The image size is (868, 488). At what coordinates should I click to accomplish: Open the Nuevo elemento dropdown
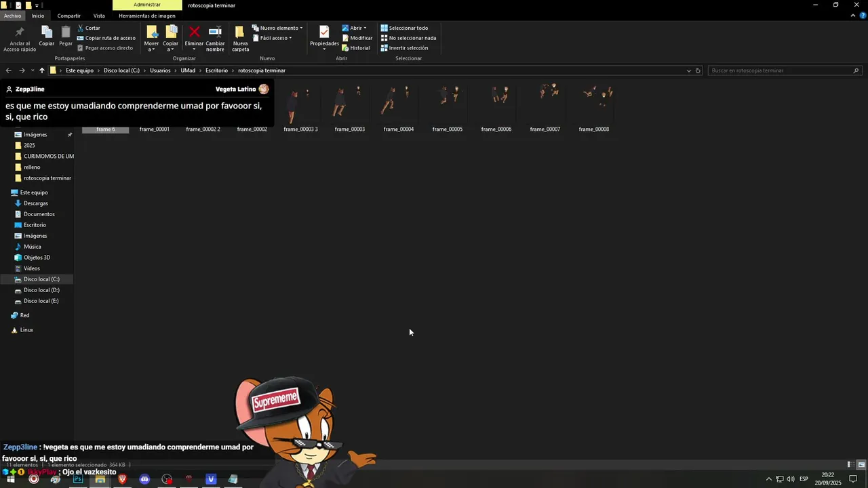(277, 28)
